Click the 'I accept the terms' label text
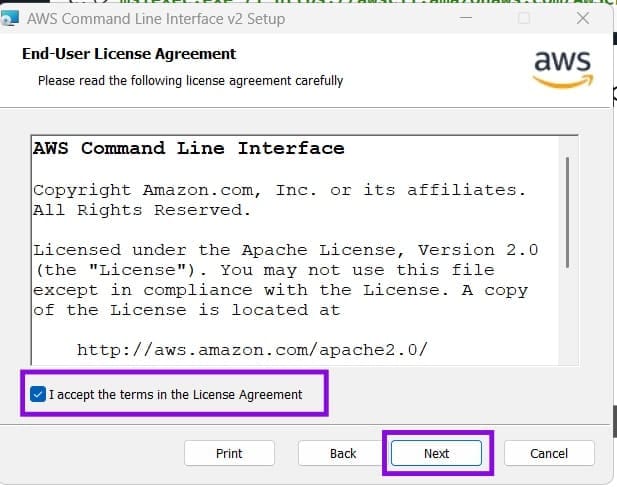Screen dimensions: 617x487 (175, 394)
